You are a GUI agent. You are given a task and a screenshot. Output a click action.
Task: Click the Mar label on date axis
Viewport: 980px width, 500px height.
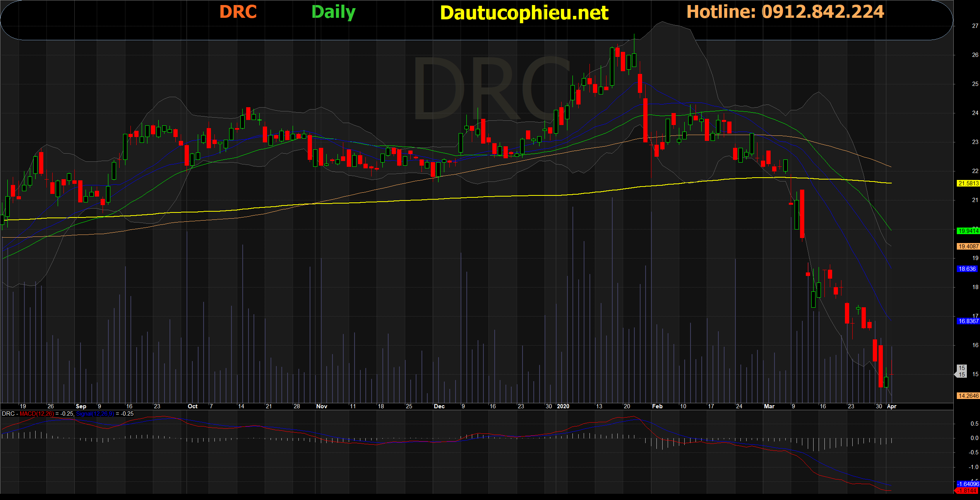(769, 406)
